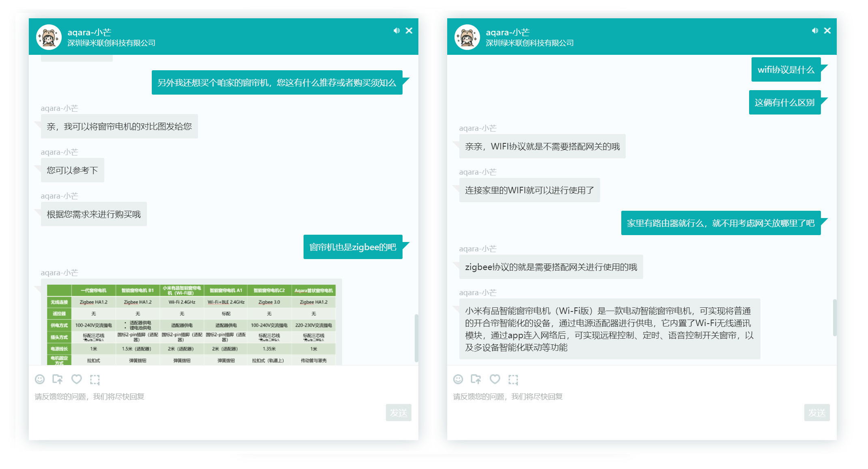868x469 pixels.
Task: Click 发送 button in right chat window
Action: (817, 413)
